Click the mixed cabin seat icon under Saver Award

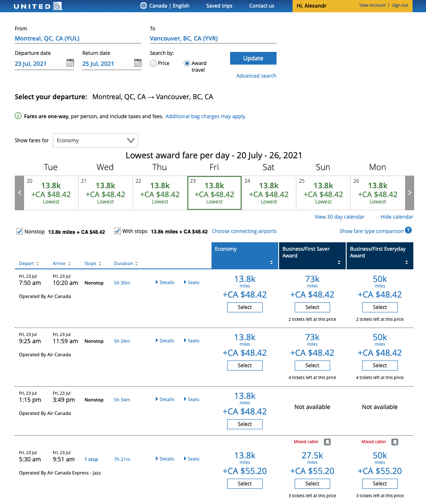click(x=327, y=442)
